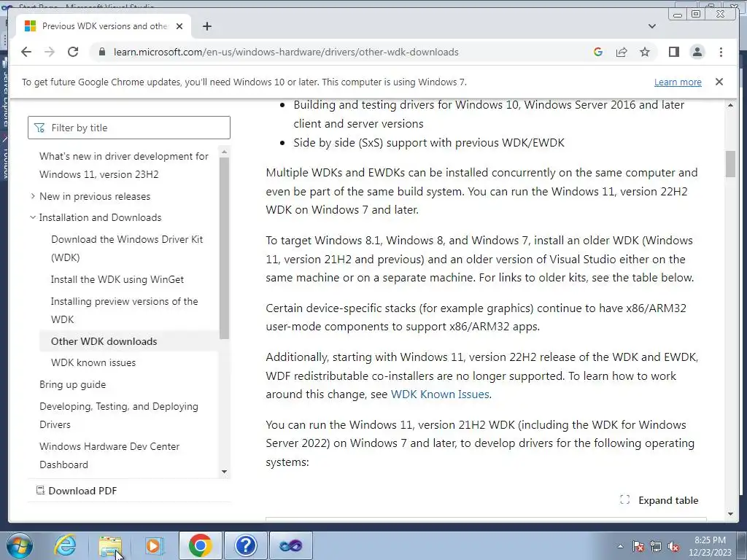Click the share page icon
This screenshot has width=747, height=560.
point(622,52)
